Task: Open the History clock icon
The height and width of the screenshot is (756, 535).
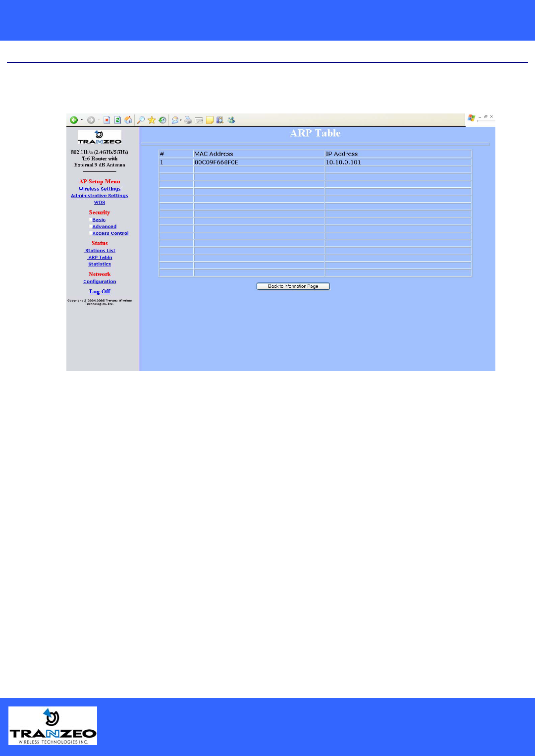Action: coord(162,120)
